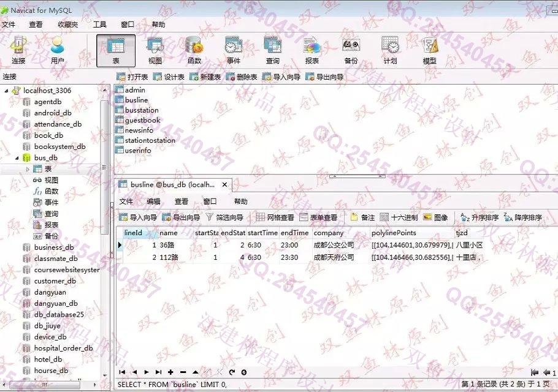Click the vertical scrollbar of connection tree

[x=105, y=167]
